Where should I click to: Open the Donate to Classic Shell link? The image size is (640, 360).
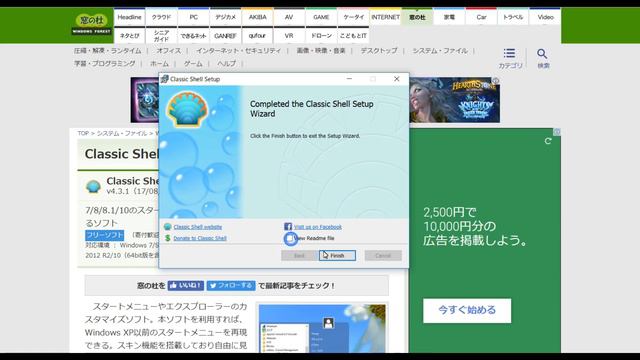point(200,238)
